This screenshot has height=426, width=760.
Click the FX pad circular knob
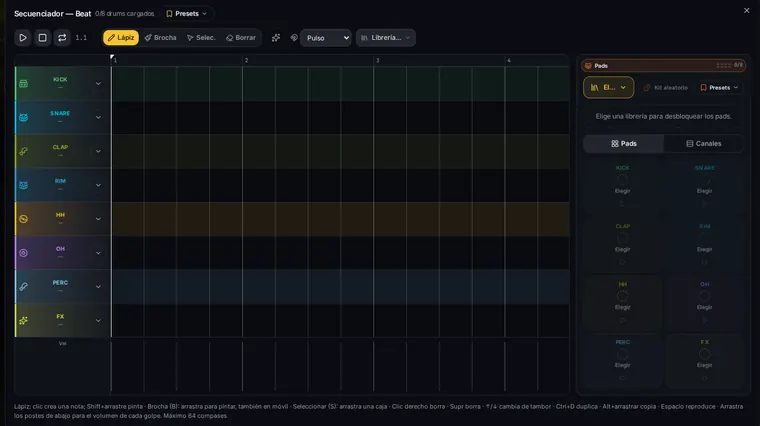[704, 354]
